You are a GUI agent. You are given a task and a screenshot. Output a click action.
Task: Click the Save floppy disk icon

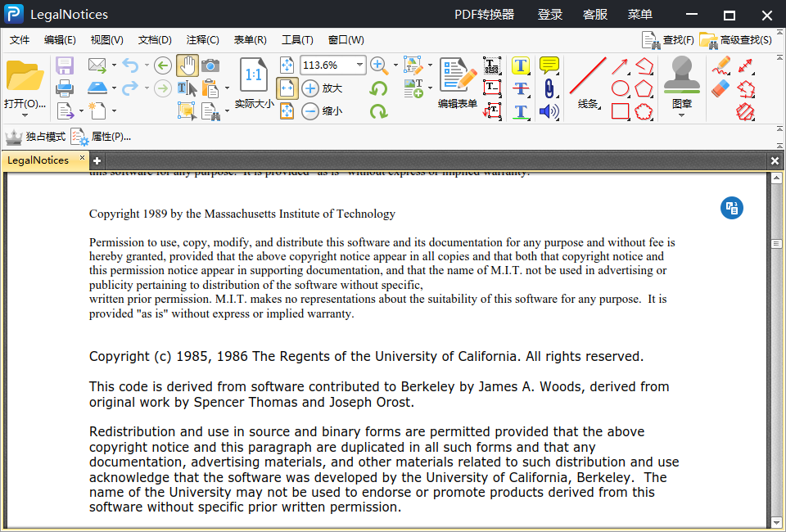click(x=65, y=65)
